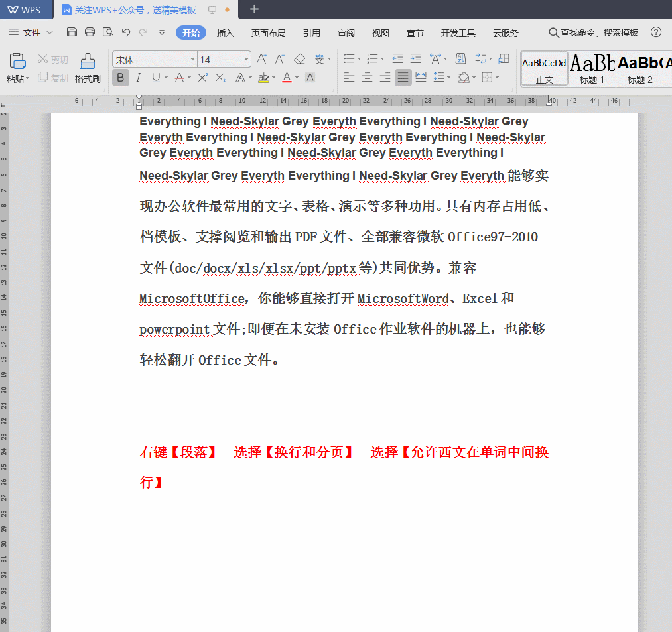
Task: Open the 开发工具 (Developer) tab
Action: pos(458,33)
